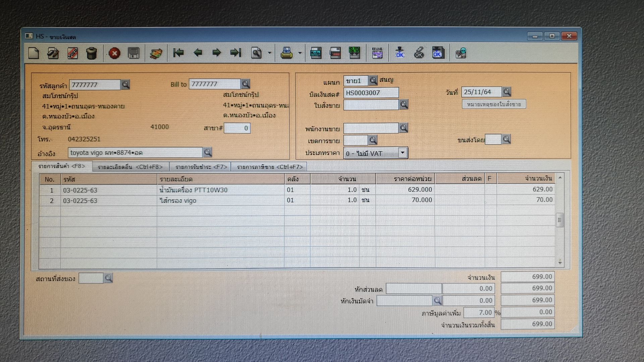Click the printer icon

pos(286,53)
